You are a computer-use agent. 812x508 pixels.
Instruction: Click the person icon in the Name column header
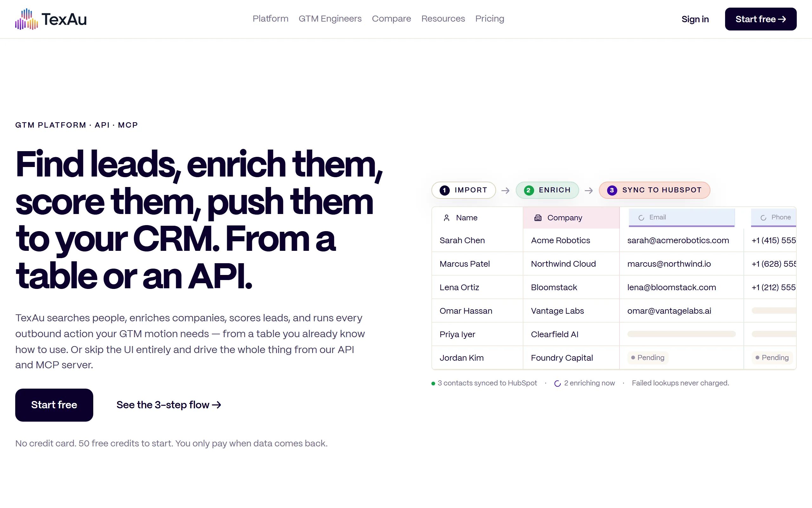click(446, 218)
